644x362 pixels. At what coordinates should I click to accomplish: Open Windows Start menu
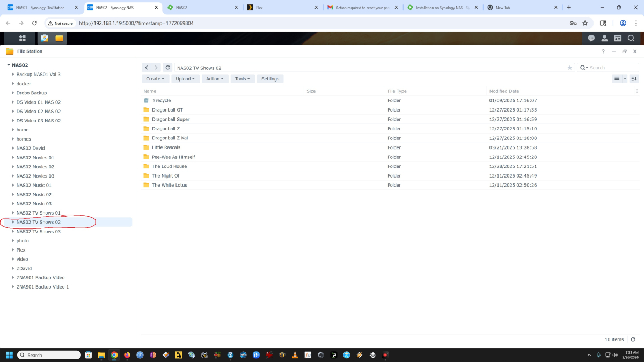point(9,355)
